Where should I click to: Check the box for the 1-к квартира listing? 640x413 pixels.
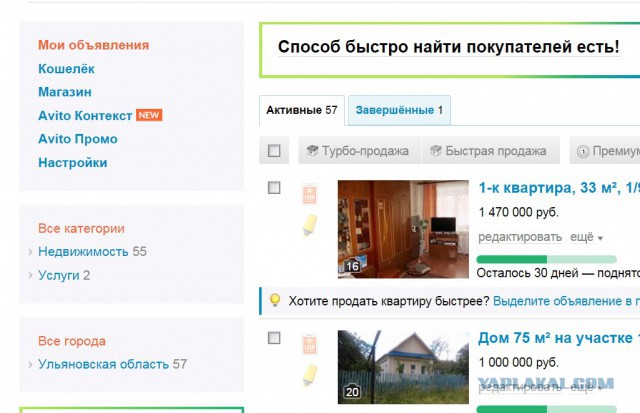click(x=274, y=188)
